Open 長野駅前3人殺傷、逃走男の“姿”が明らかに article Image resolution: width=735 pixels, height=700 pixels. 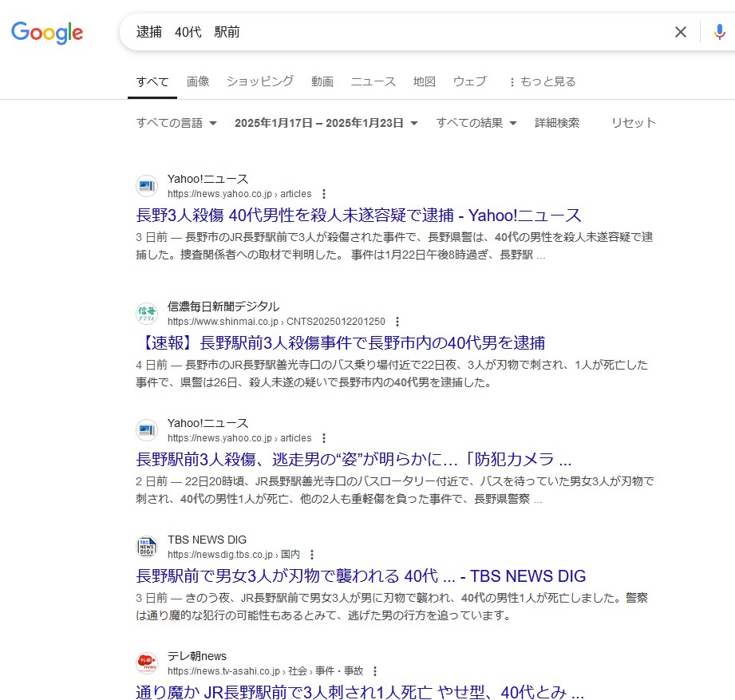(x=354, y=460)
